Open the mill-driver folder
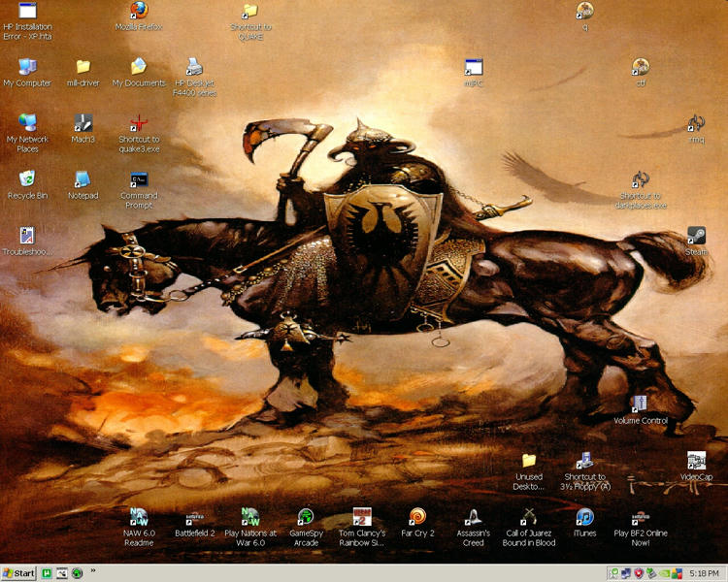Viewport: 728px width, 582px height. click(x=83, y=73)
